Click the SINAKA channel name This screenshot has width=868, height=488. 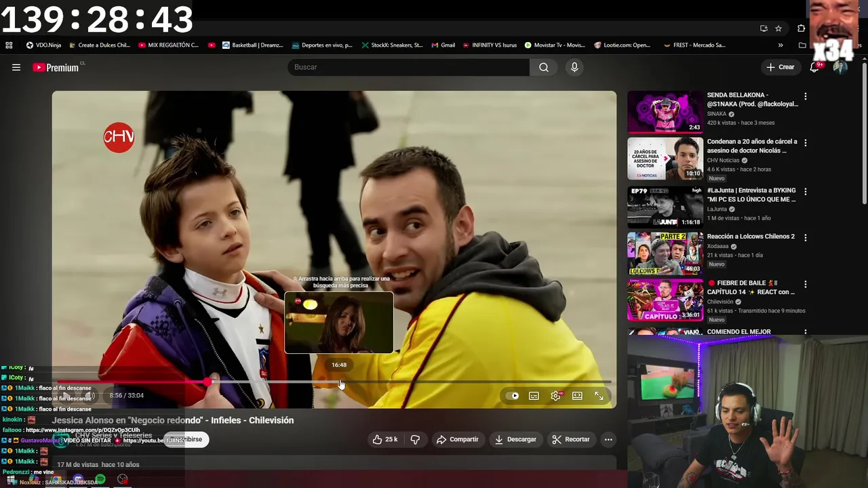pyautogui.click(x=717, y=114)
